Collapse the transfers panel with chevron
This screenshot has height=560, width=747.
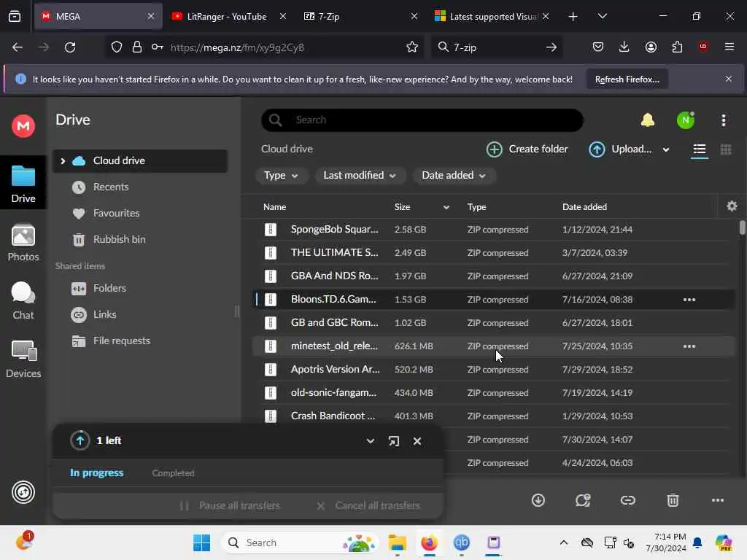click(x=370, y=441)
